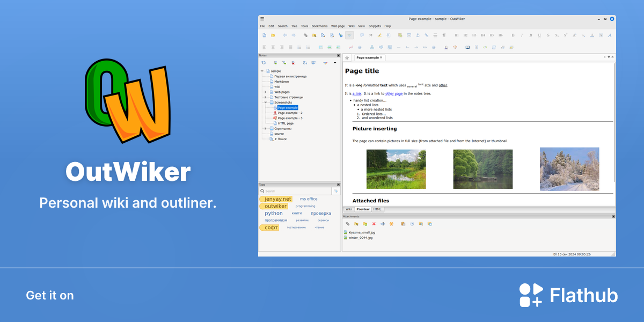Viewport: 644px width, 322px height.
Task: Click the subscript toolbar icon
Action: click(557, 35)
